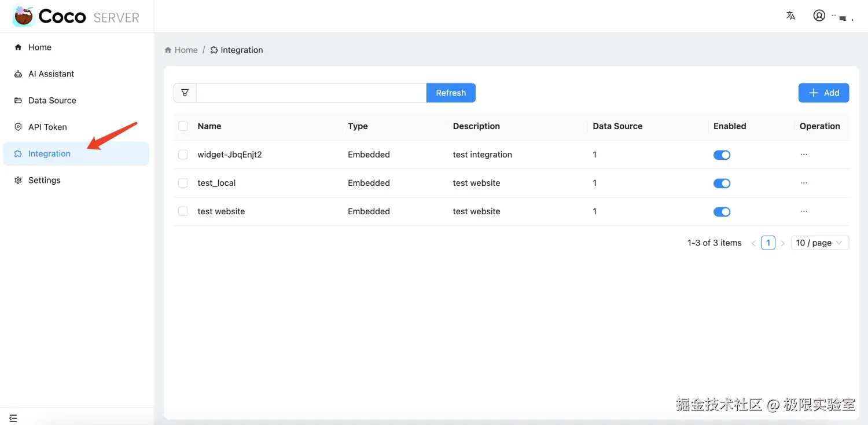Go to next page arrow
The height and width of the screenshot is (425, 868).
tap(782, 243)
